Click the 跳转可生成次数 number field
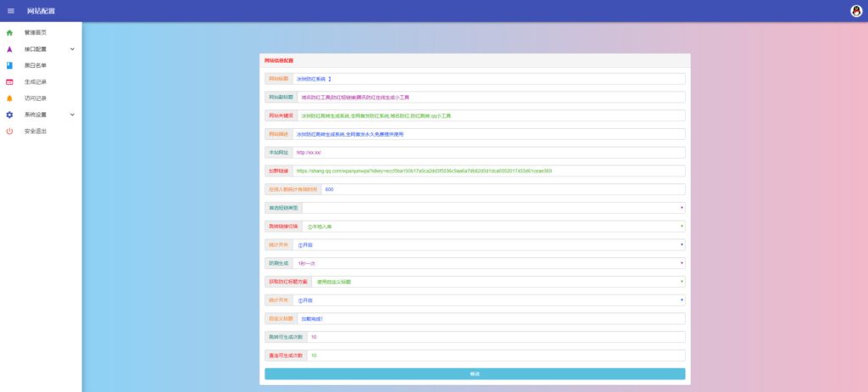The width and height of the screenshot is (868, 392). point(496,337)
